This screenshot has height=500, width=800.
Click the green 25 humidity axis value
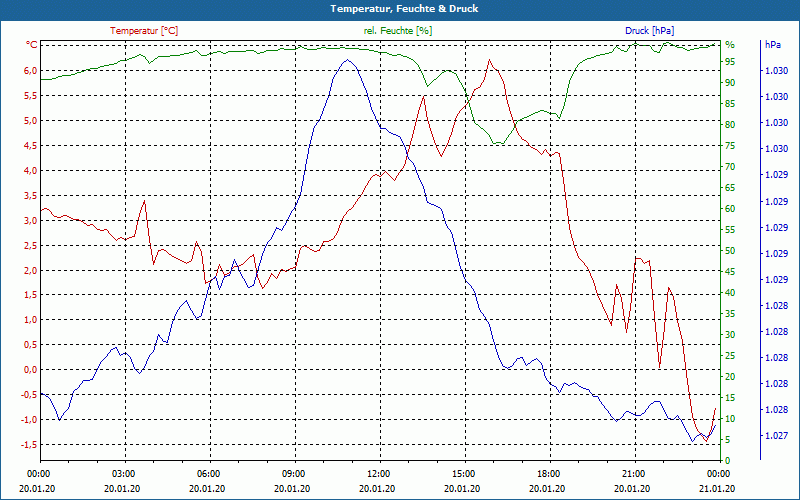tap(730, 356)
